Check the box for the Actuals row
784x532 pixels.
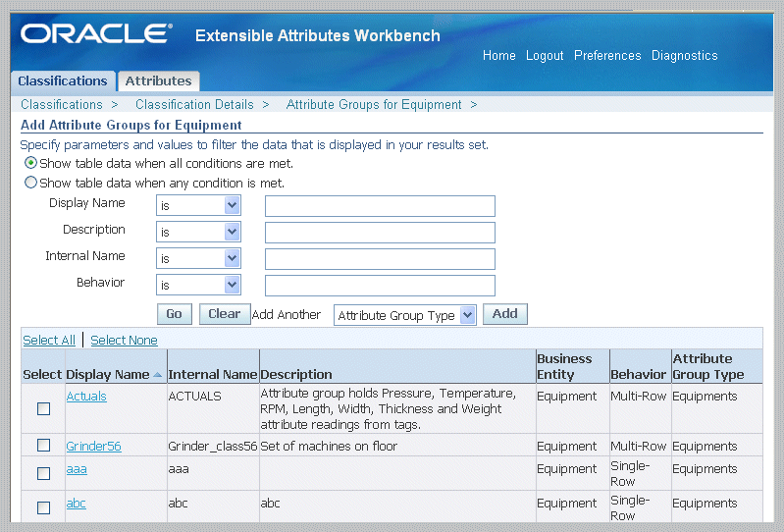(44, 409)
